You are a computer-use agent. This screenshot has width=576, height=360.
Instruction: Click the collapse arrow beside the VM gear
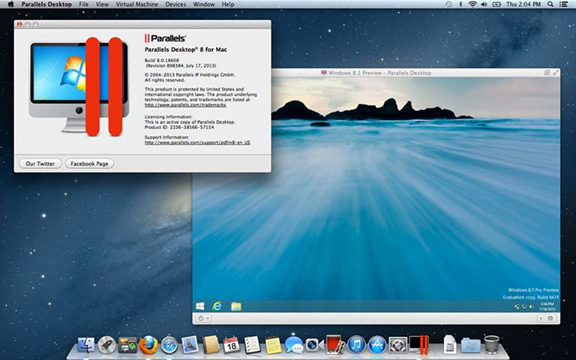click(541, 318)
